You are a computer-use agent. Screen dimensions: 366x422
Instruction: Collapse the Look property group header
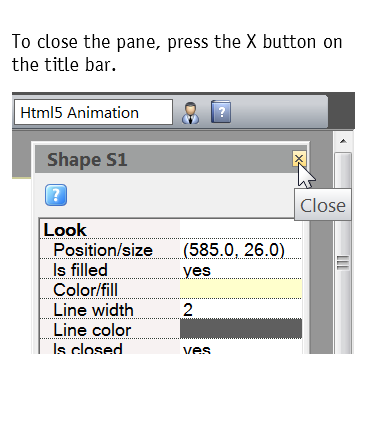(65, 230)
